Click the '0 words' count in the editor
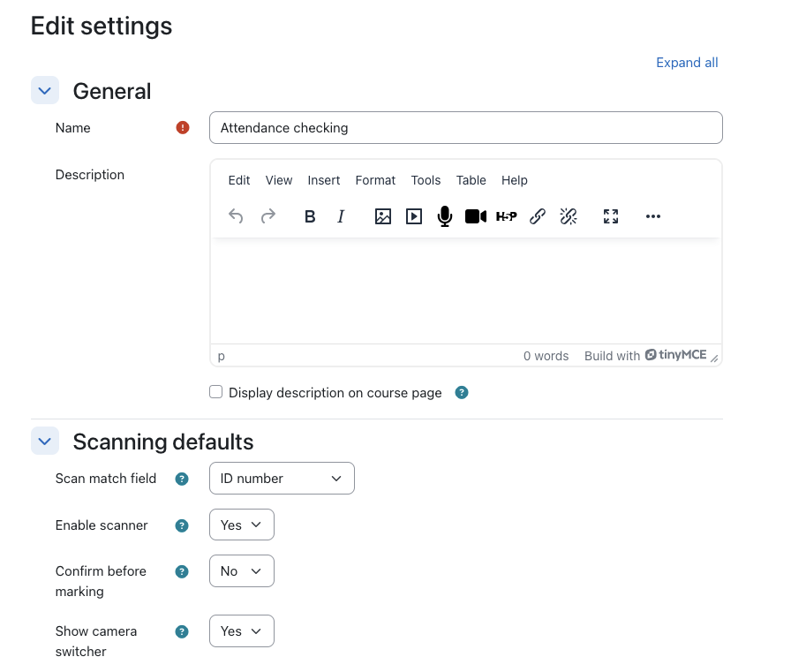This screenshot has height=672, width=791. click(x=546, y=356)
